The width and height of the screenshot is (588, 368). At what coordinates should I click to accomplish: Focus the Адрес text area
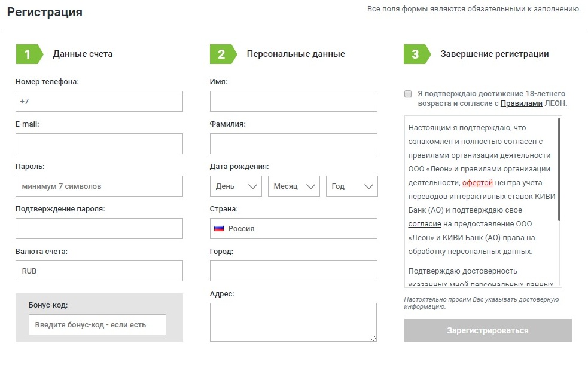pyautogui.click(x=293, y=322)
